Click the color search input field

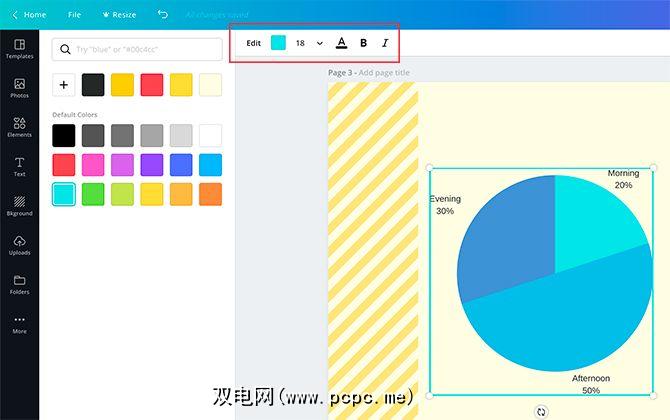137,49
